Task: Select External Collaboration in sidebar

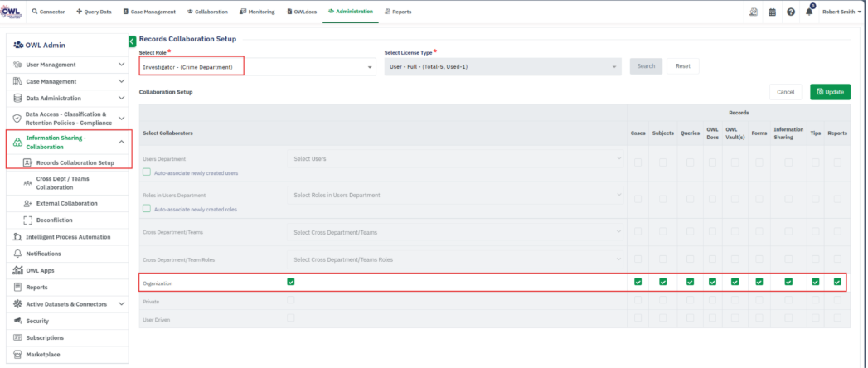Action: (66, 203)
